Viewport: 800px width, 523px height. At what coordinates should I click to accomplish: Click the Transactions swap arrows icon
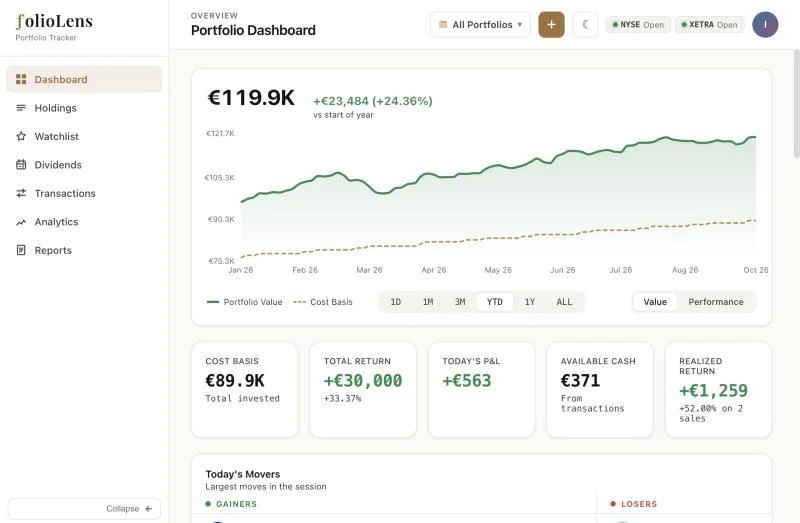[21, 193]
